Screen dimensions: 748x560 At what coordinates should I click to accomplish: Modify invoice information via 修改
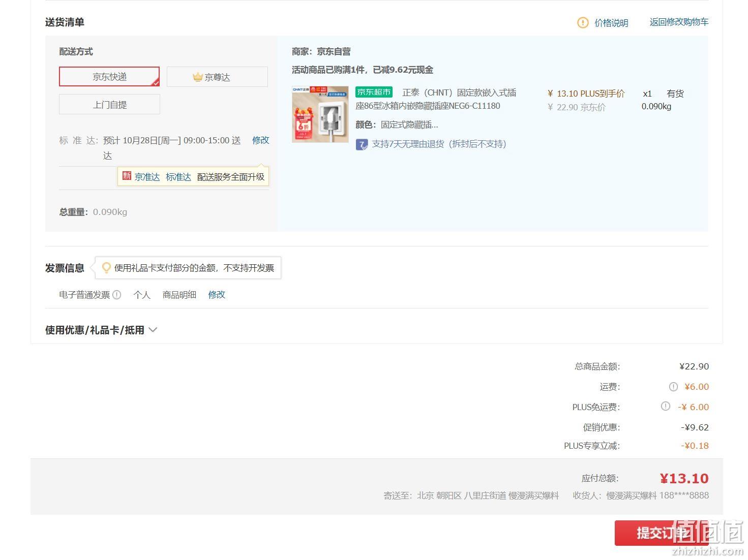click(x=217, y=294)
